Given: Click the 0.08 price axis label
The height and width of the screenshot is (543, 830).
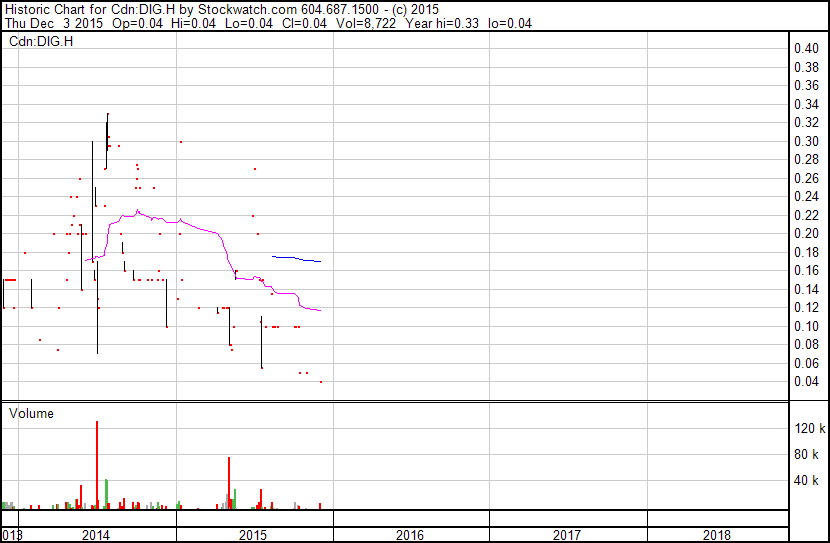Looking at the screenshot, I should click(806, 345).
